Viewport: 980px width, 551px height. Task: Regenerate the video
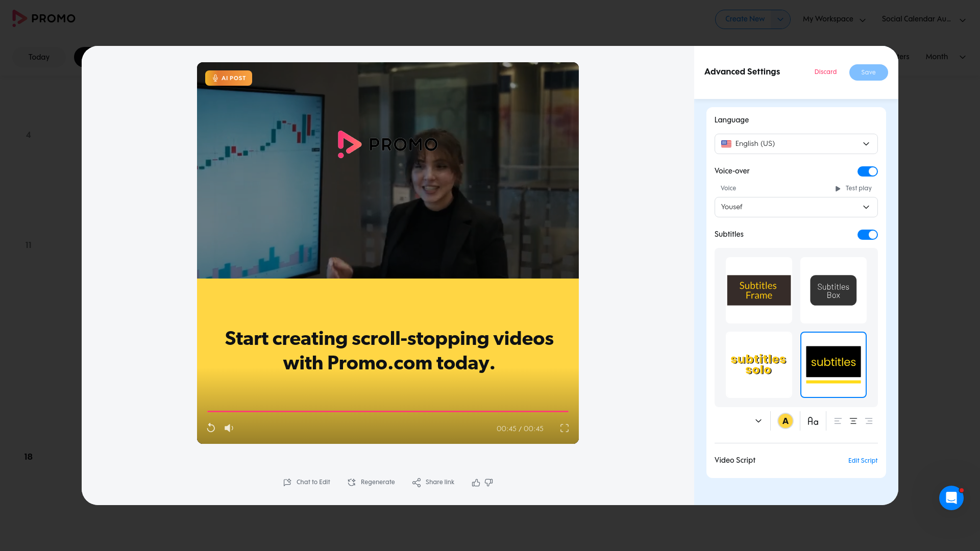click(371, 482)
